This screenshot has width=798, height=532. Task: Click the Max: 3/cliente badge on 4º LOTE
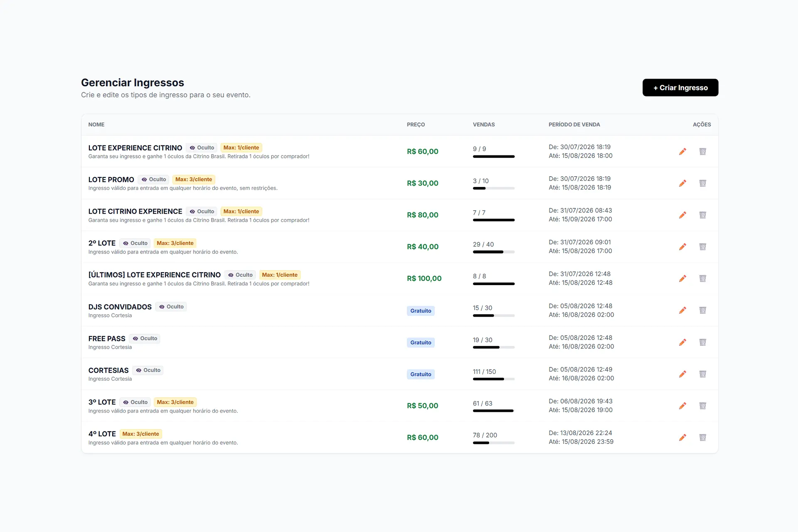click(x=141, y=434)
